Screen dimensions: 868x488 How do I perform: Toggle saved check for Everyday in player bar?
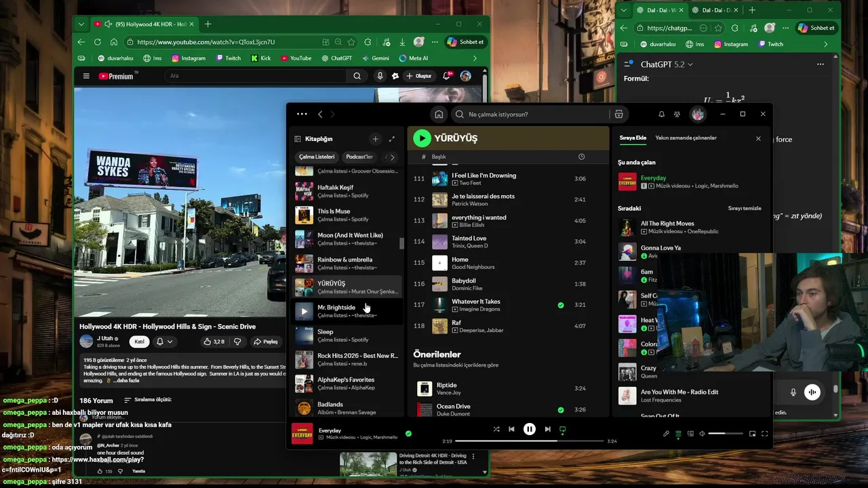coord(408,433)
